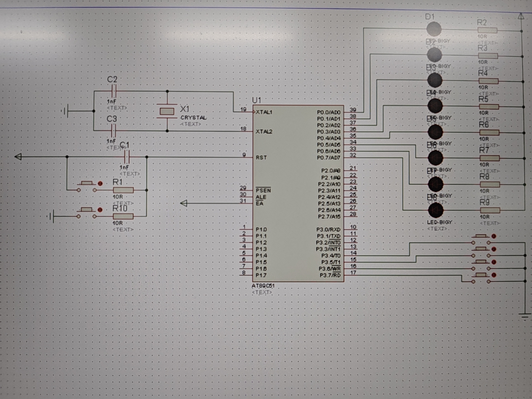Select crystal X1 component symbol

coord(167,111)
